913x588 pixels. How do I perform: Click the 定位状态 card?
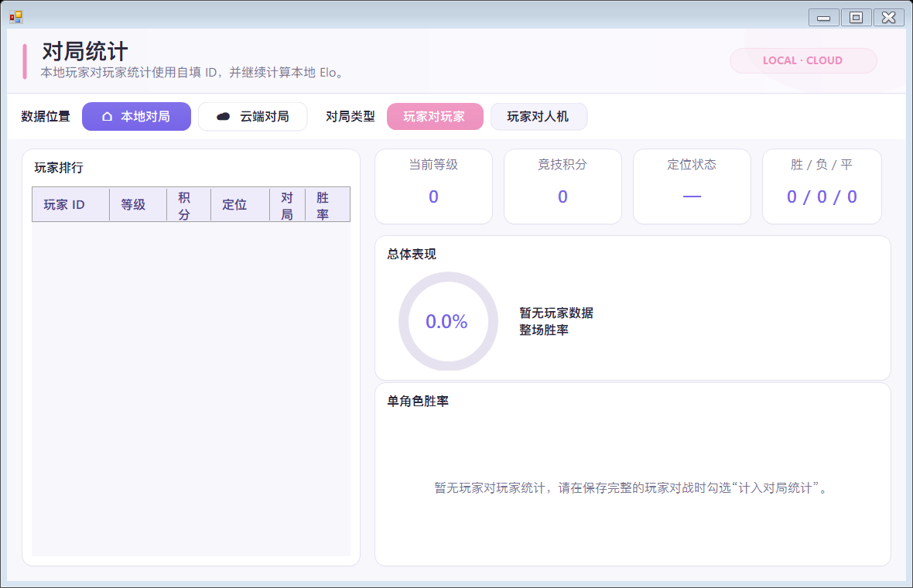[x=692, y=186]
